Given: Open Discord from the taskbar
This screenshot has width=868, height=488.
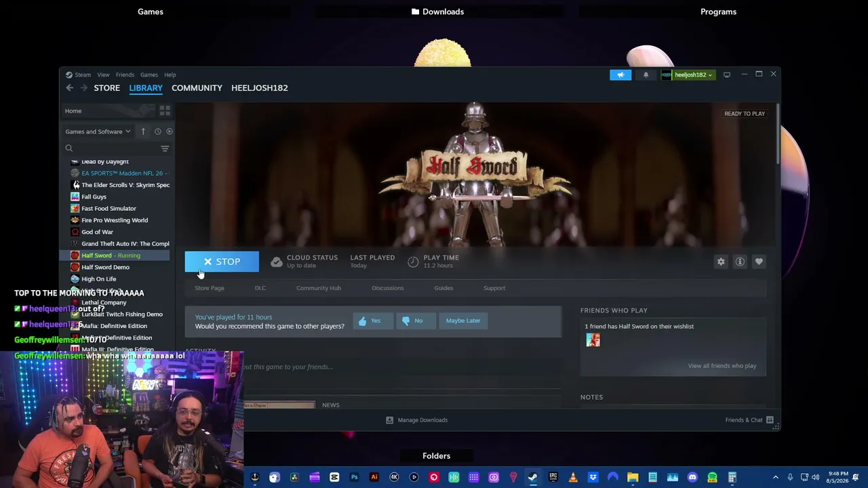Looking at the screenshot, I should 692,477.
